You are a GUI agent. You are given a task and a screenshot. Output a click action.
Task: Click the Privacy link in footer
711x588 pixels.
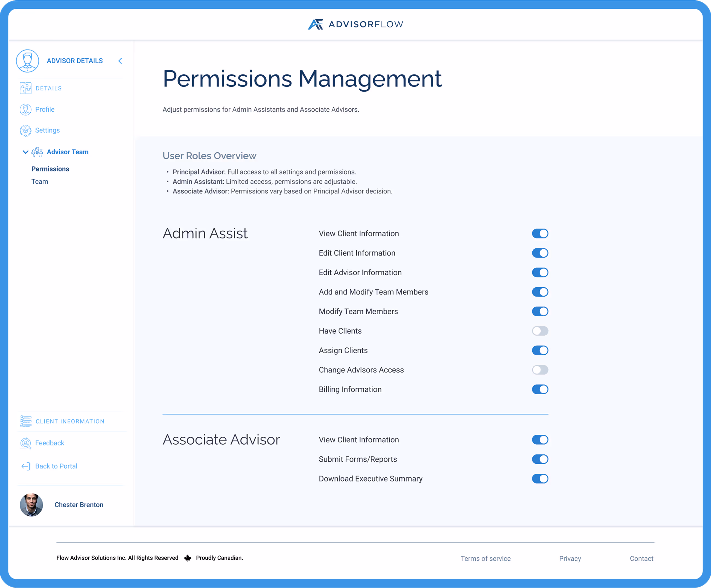click(570, 558)
